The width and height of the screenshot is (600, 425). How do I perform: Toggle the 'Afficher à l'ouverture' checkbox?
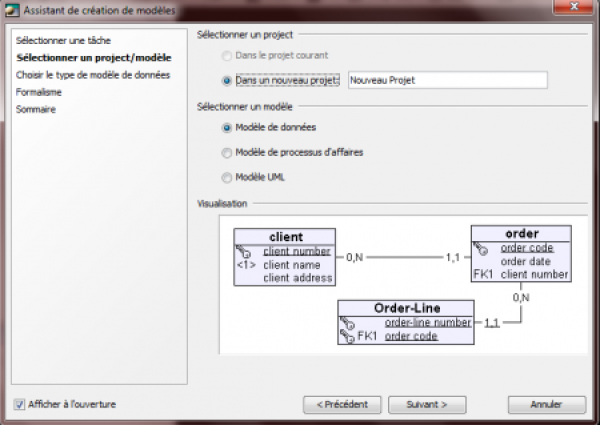click(20, 404)
